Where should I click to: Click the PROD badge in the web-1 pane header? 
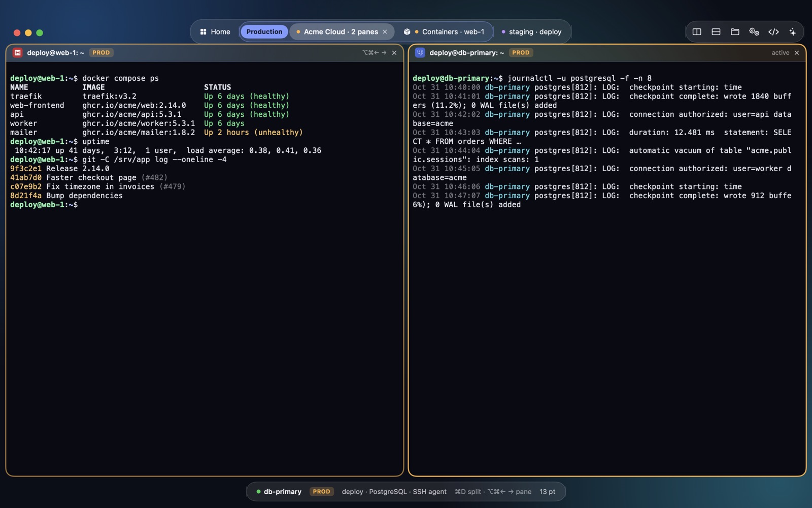coord(101,52)
